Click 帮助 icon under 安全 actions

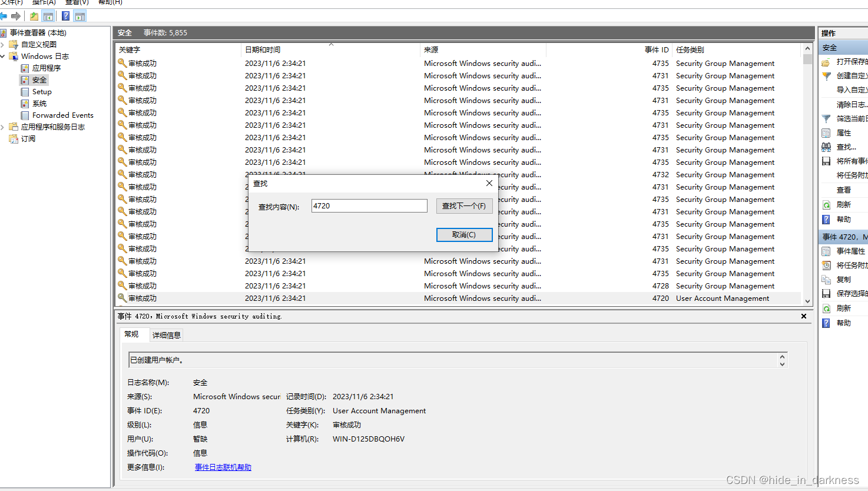point(826,220)
